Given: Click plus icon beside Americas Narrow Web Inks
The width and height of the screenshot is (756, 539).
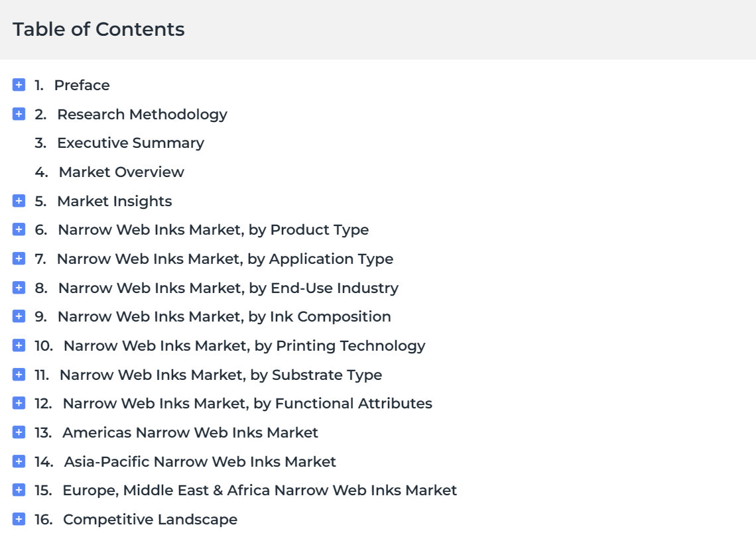Looking at the screenshot, I should [19, 432].
